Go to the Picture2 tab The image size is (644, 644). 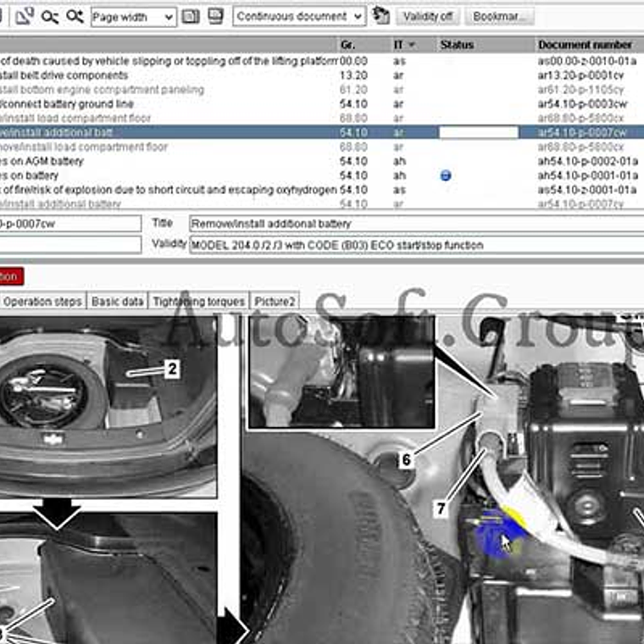tap(275, 302)
